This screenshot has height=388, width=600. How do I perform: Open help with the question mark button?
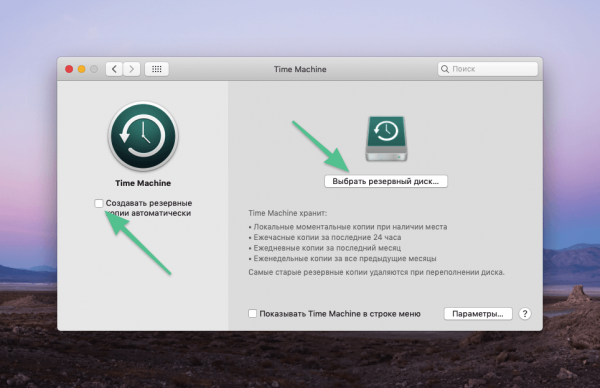tap(525, 314)
